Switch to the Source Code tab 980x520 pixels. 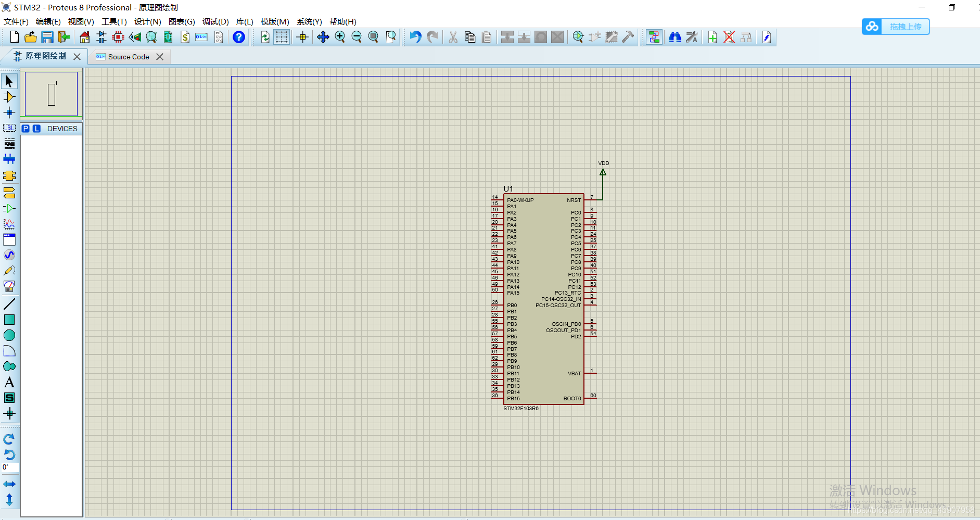[x=129, y=57]
